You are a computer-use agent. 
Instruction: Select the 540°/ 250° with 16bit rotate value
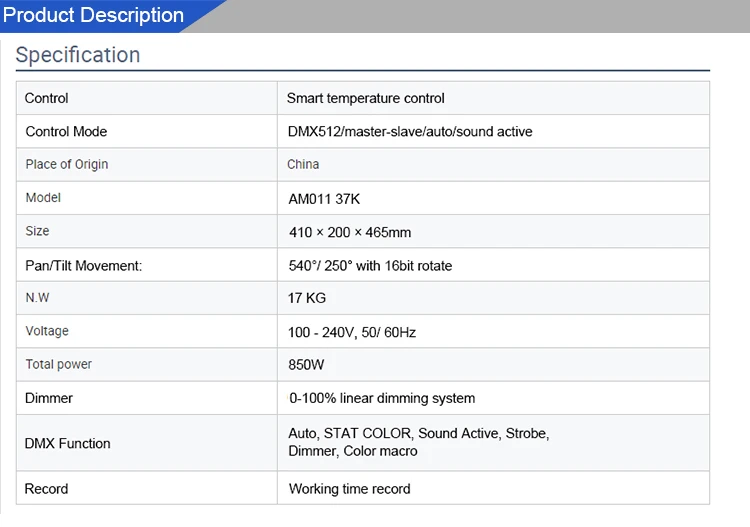370,265
